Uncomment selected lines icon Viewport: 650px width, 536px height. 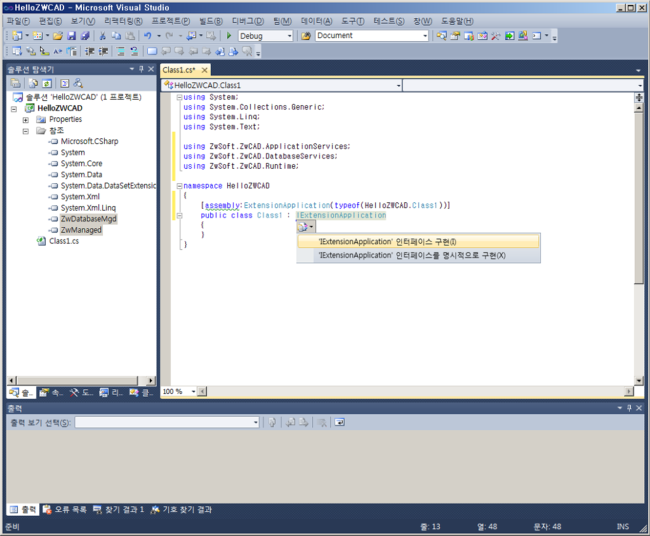[134, 51]
